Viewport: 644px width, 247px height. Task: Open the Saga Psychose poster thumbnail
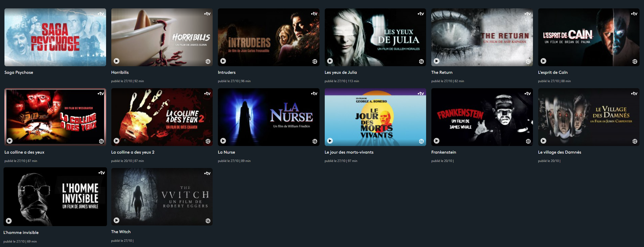coord(55,37)
